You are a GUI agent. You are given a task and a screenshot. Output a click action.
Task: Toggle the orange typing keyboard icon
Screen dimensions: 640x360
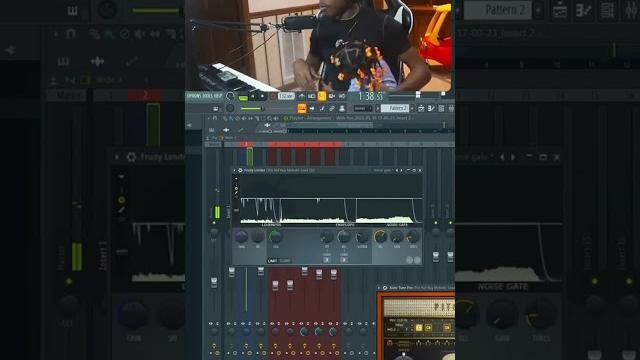302,109
